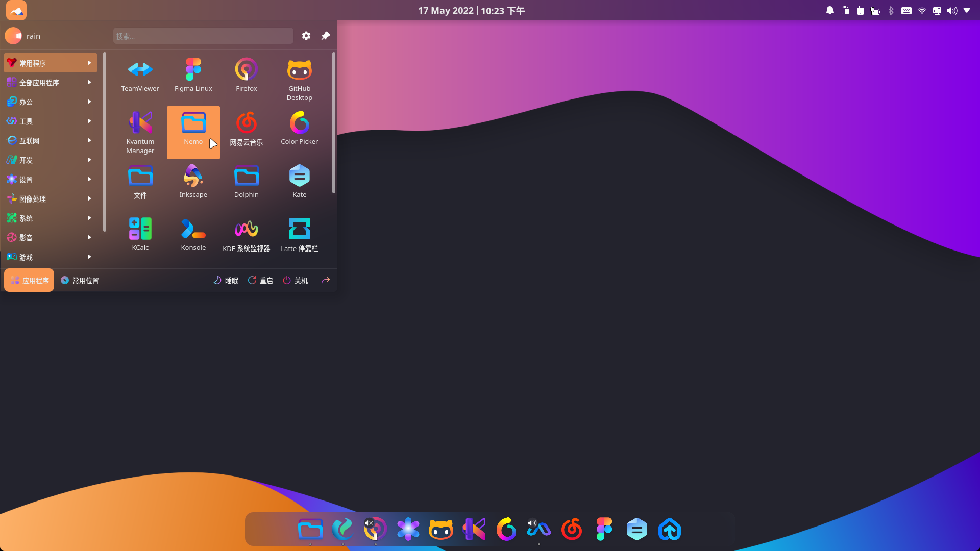Select the 系统 category

pyautogui.click(x=50, y=218)
